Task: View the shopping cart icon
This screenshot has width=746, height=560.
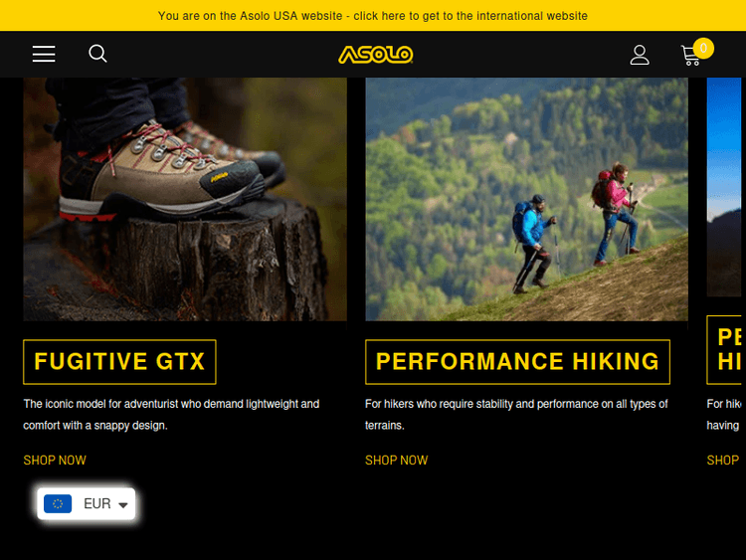Action: pos(690,56)
